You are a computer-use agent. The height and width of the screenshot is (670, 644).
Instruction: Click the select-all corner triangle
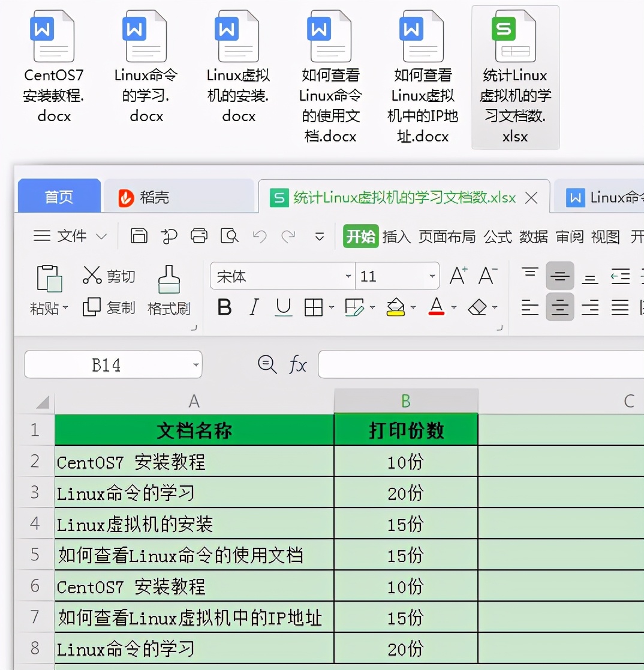tap(43, 402)
